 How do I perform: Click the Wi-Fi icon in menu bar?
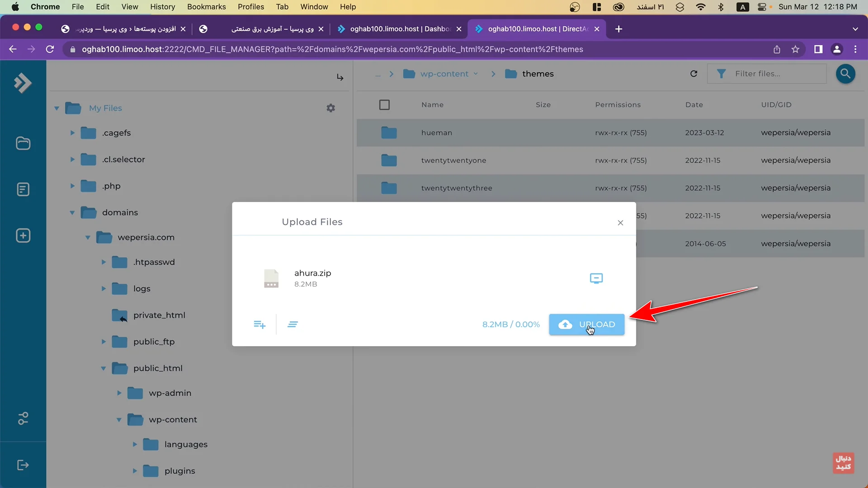pos(701,7)
